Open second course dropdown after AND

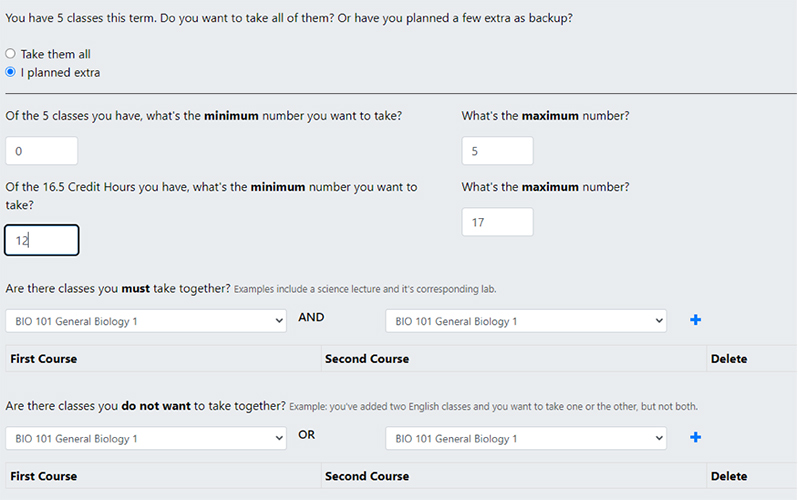pos(526,321)
